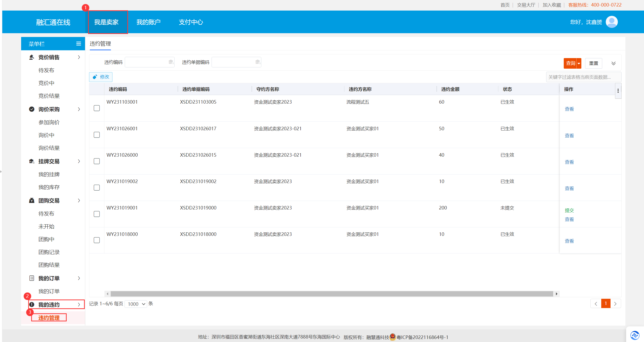
Task: Click the 融汇通在线 logo text
Action: 53,22
